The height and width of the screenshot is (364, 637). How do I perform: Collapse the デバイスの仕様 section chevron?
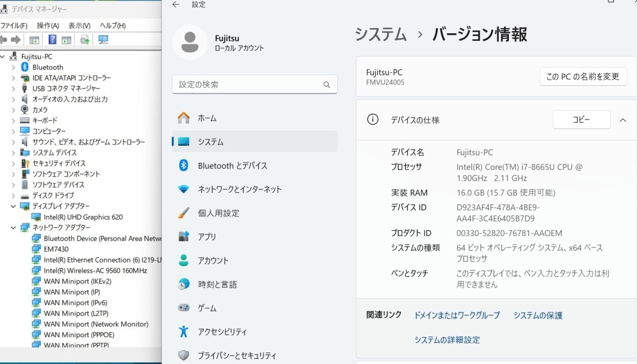click(623, 120)
